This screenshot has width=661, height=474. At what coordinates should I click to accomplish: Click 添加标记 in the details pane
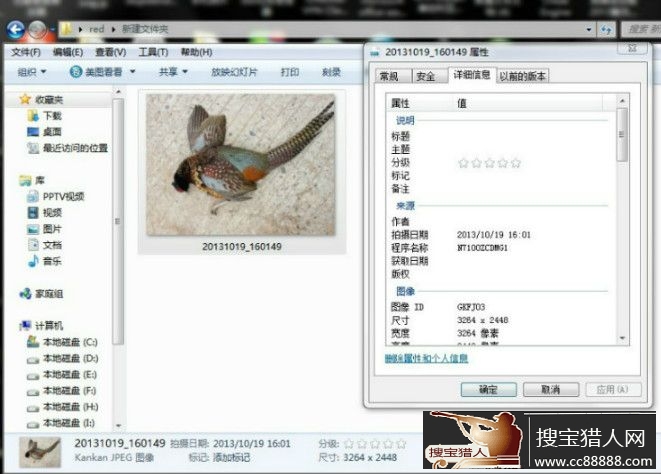[x=231, y=458]
